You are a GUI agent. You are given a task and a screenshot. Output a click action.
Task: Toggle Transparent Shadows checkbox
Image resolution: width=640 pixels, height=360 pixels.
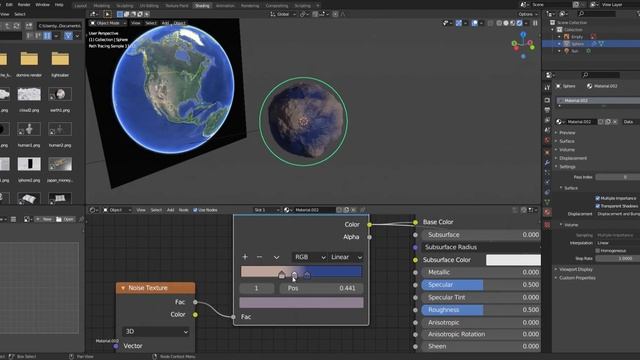(x=598, y=206)
